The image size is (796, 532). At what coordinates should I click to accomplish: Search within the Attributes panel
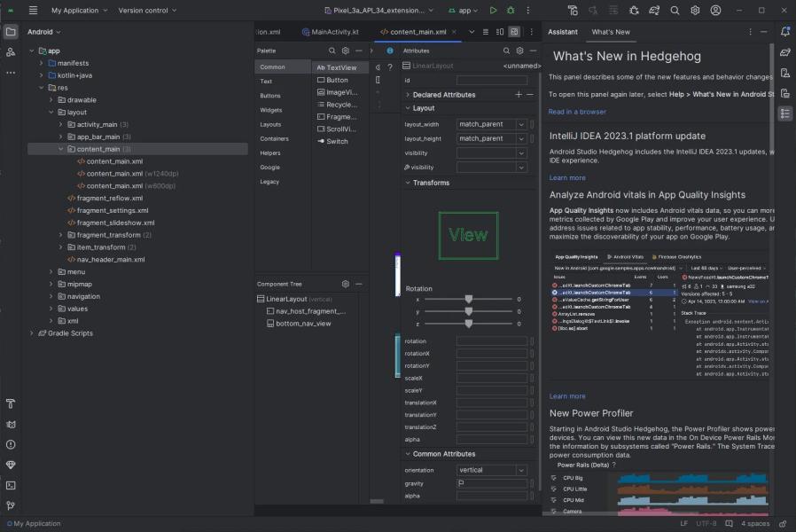[x=506, y=51]
